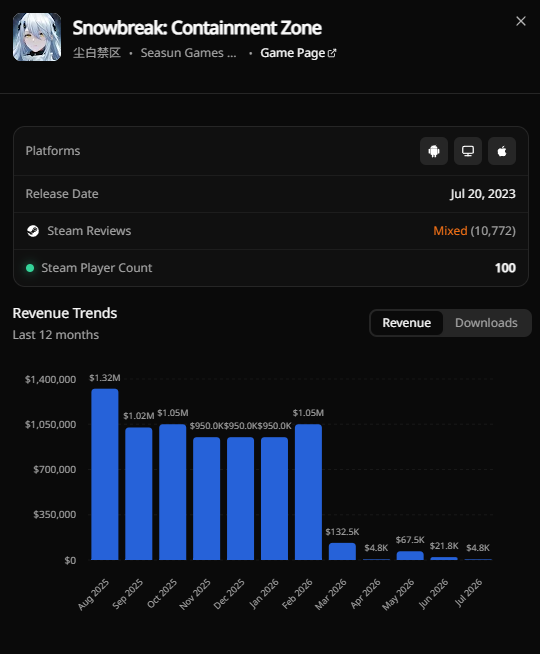Click the Sep 2025 $1.02M bar
540x654 pixels.
click(138, 494)
